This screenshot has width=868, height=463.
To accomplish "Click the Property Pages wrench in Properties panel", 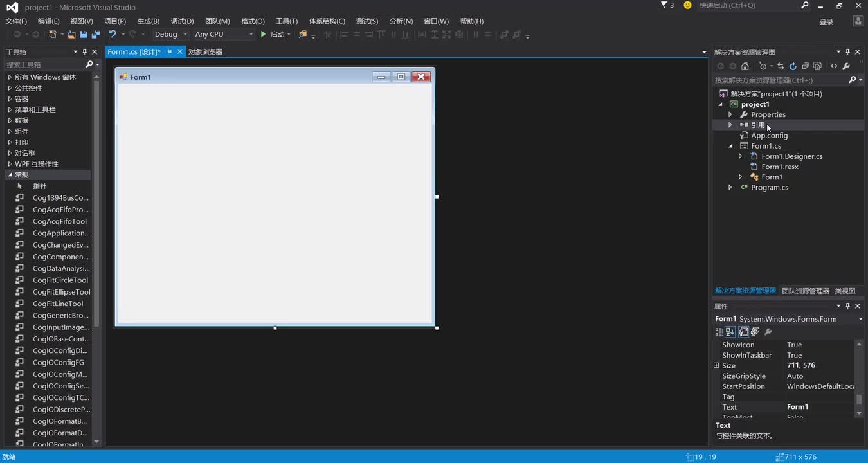I will 768,332.
